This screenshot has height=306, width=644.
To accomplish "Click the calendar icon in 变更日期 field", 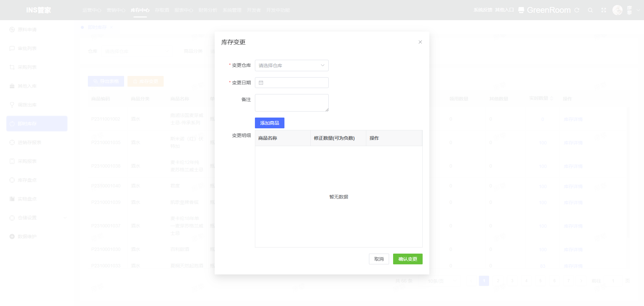I will coord(261,83).
